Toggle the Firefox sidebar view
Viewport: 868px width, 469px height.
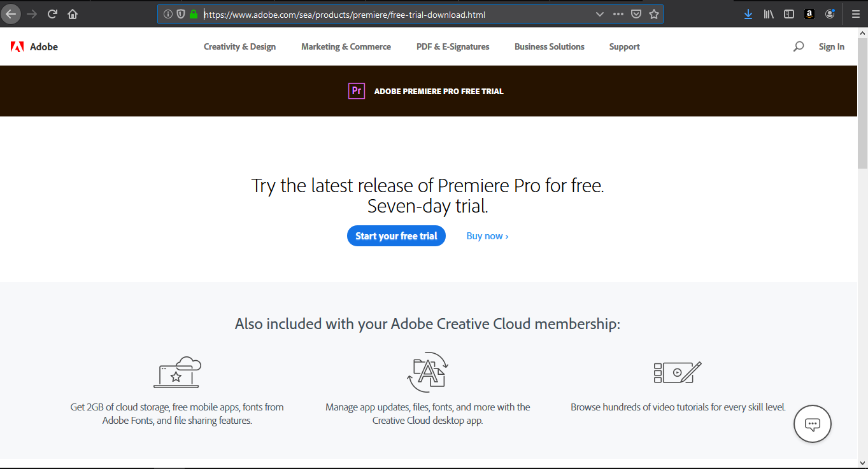coord(789,14)
